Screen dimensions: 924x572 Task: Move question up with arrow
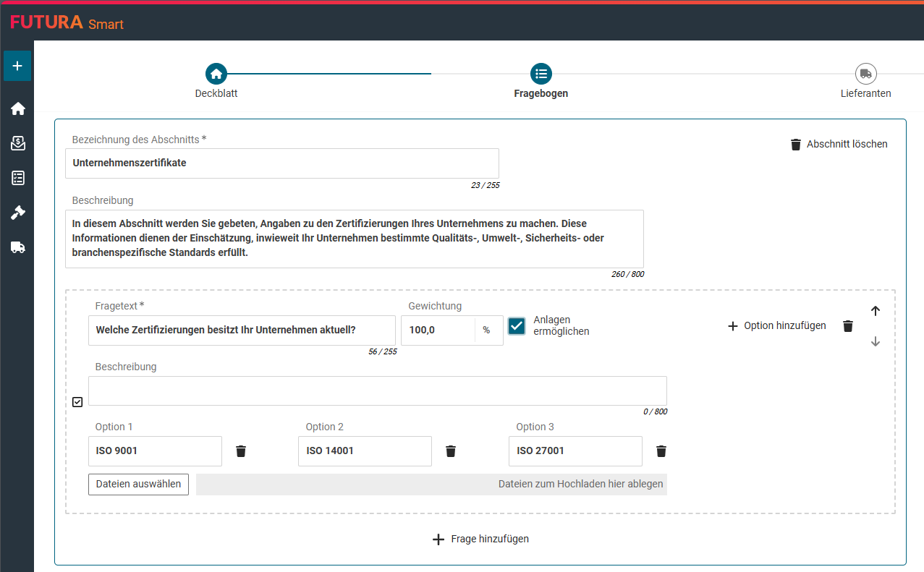876,311
